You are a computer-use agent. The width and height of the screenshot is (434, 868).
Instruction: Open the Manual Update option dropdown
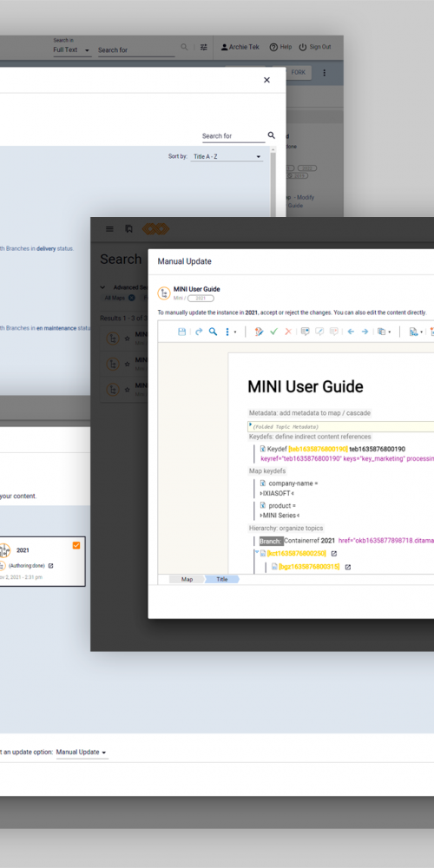(82, 753)
